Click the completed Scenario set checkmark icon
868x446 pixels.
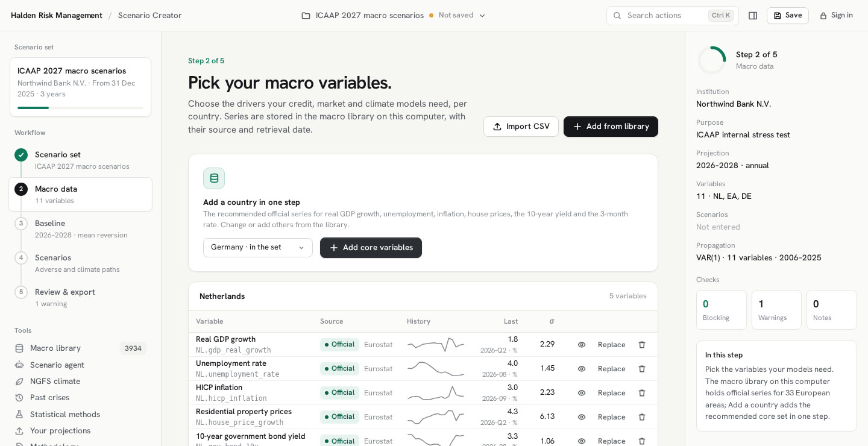point(21,155)
